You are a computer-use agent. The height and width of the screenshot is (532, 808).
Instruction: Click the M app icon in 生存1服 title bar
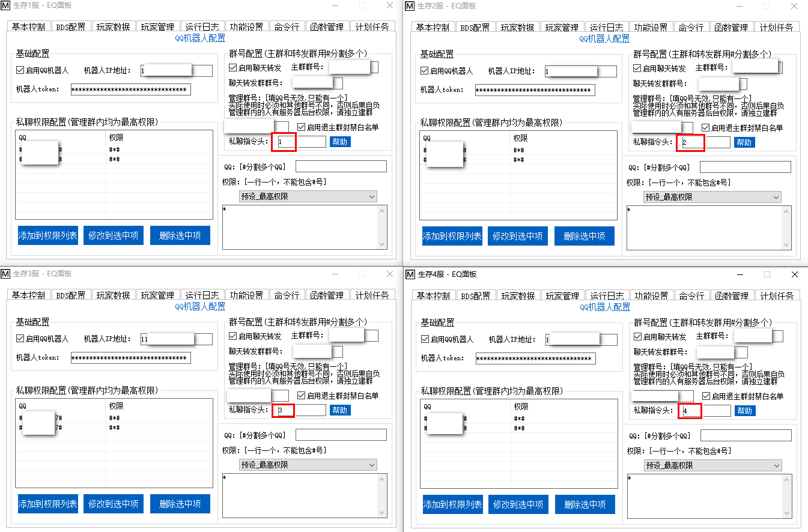(5, 5)
